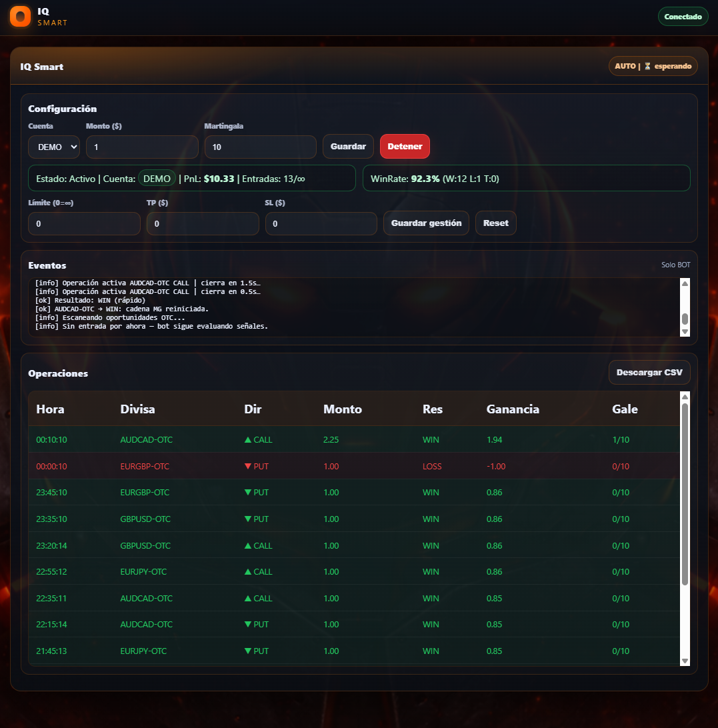Select the TP ($) input field

tap(203, 224)
